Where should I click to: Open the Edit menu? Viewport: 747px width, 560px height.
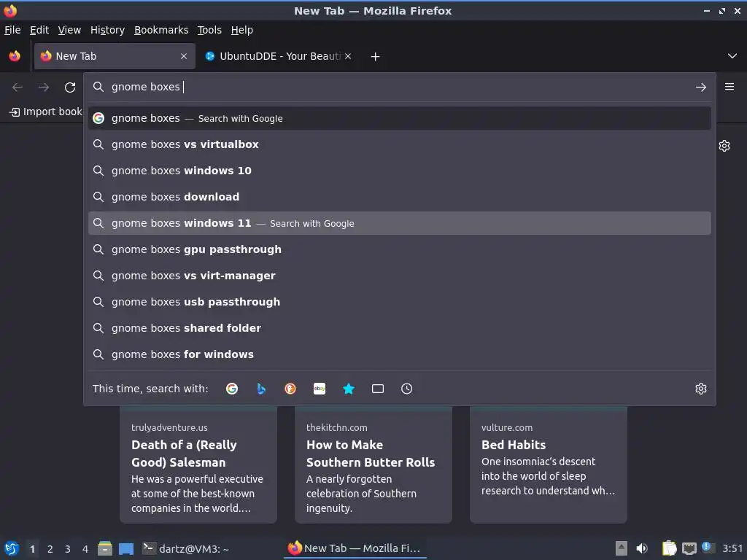[x=39, y=30]
